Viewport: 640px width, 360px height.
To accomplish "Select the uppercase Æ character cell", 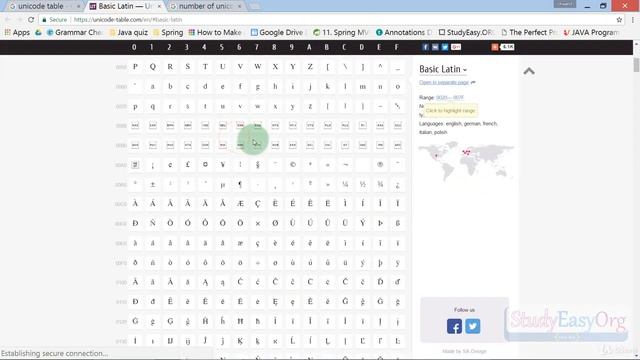I will click(240, 204).
